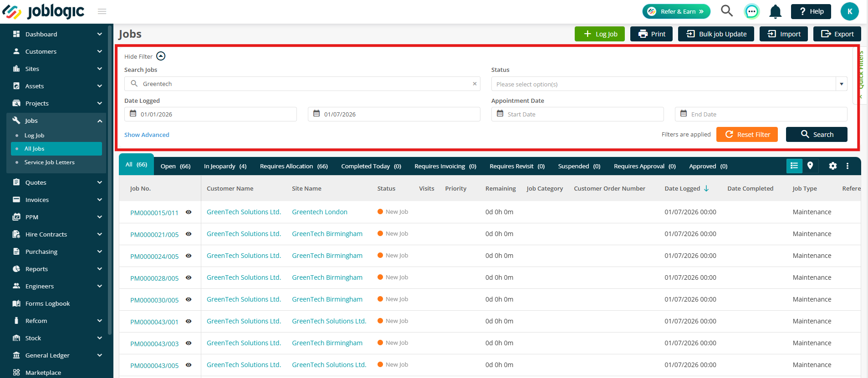Open the Show Advanced link
868x378 pixels.
147,135
